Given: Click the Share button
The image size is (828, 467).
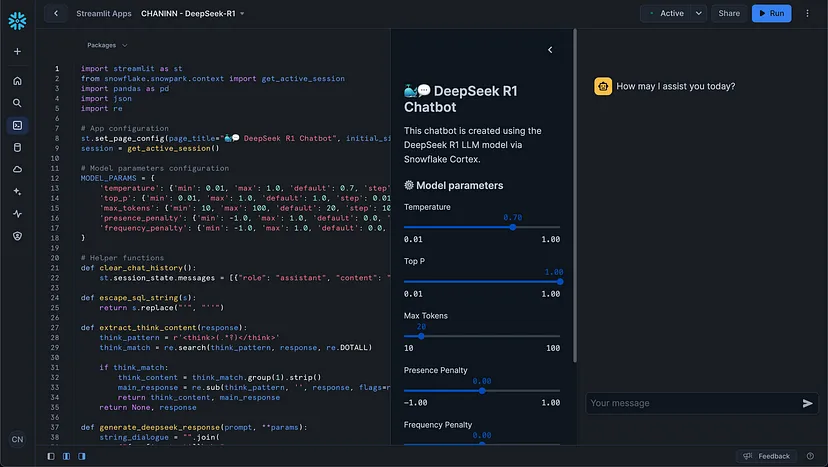Looking at the screenshot, I should pyautogui.click(x=729, y=13).
